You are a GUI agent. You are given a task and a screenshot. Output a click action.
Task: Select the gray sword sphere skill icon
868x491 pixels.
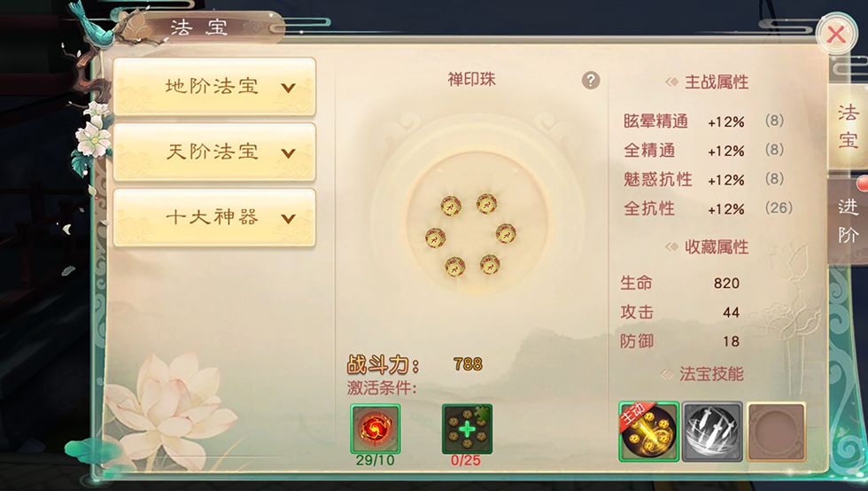coord(712,432)
